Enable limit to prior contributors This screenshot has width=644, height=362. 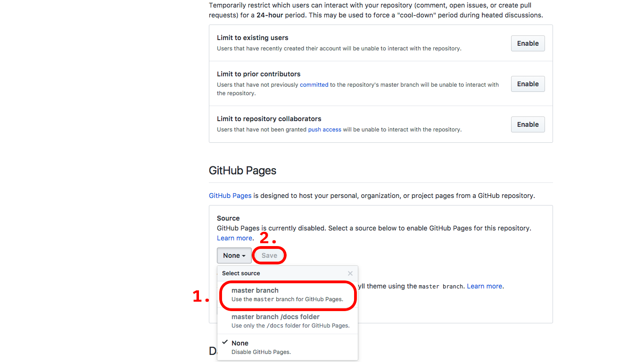point(528,83)
